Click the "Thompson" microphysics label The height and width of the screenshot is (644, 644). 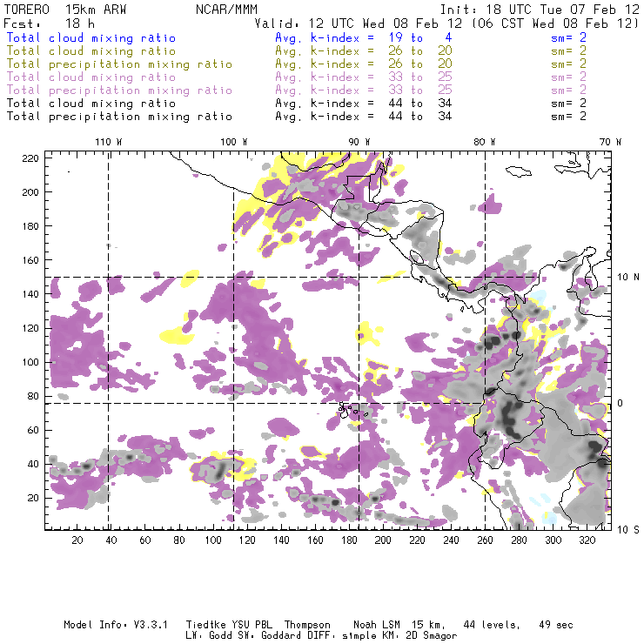(x=307, y=625)
